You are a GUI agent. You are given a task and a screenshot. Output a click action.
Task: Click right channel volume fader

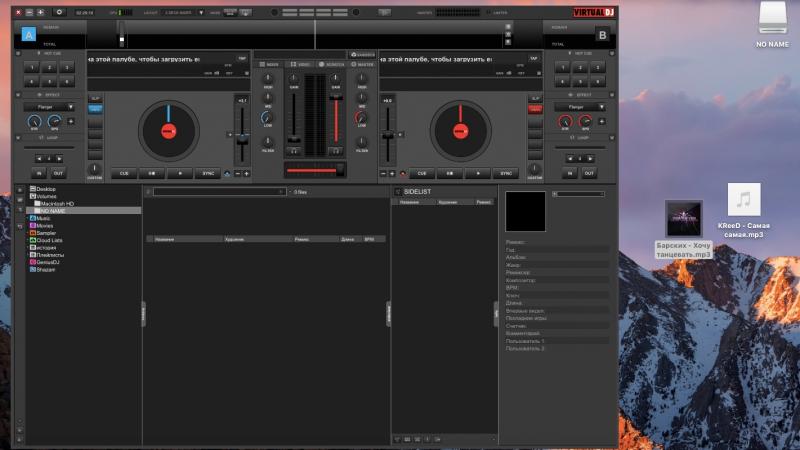click(336, 97)
